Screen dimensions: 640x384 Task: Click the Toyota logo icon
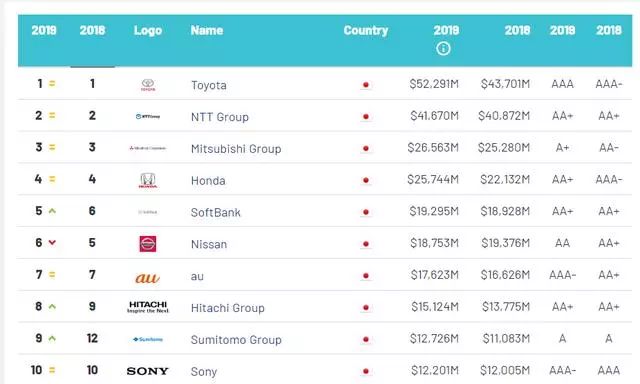(148, 85)
